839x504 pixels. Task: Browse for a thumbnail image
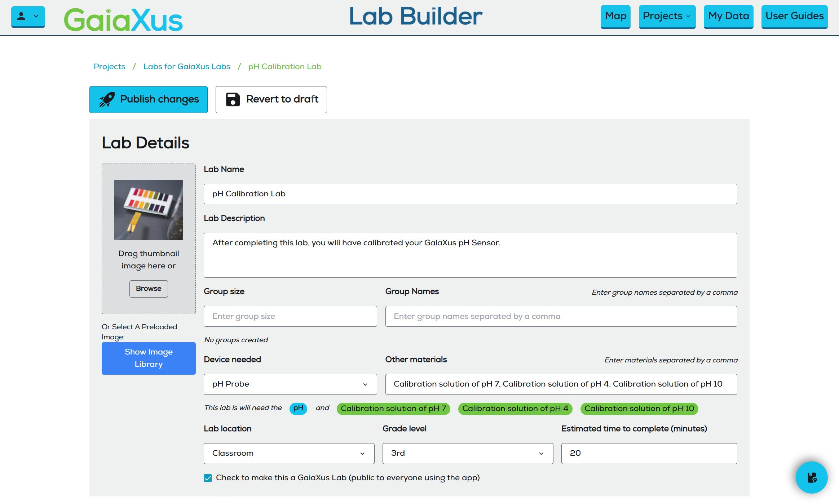pos(149,289)
